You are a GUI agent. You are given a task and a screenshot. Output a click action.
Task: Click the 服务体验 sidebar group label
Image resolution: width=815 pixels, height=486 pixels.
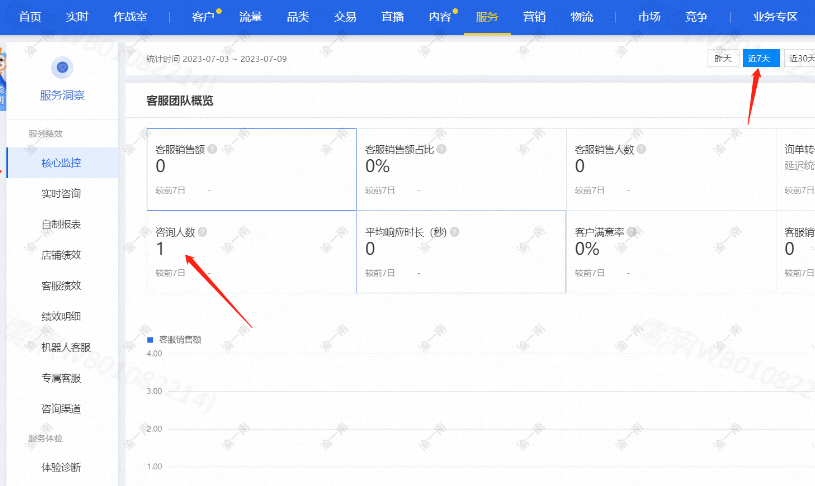45,438
